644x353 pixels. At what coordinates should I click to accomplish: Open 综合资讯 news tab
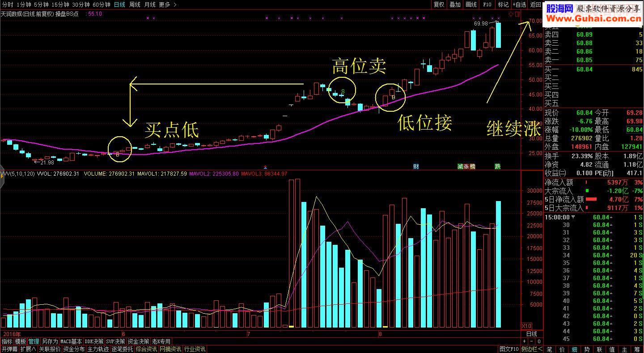pos(146,349)
